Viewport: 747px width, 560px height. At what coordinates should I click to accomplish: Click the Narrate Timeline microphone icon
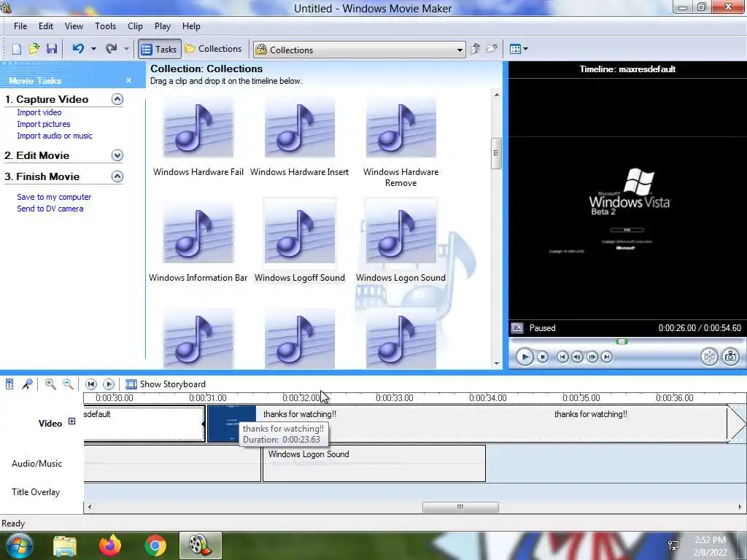point(27,384)
